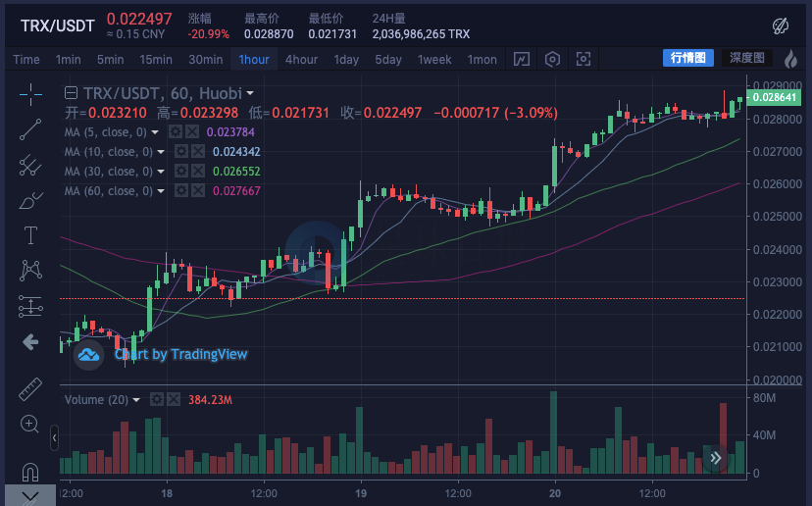Switch to 1mon interval

(x=482, y=60)
